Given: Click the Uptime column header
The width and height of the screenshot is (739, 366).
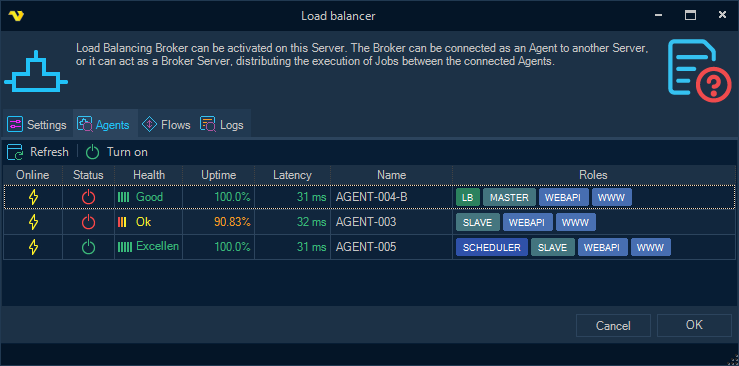Looking at the screenshot, I should 218,175.
